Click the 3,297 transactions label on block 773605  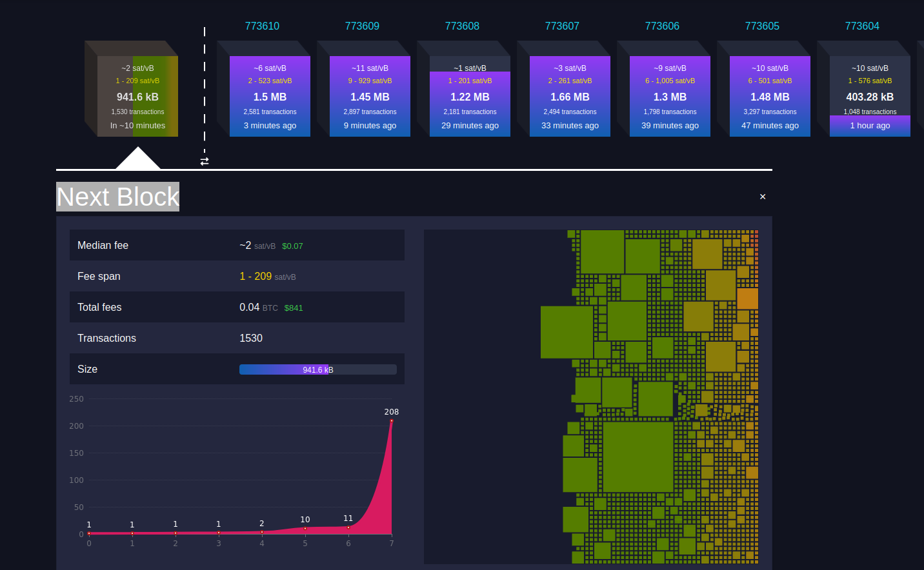[x=770, y=112]
